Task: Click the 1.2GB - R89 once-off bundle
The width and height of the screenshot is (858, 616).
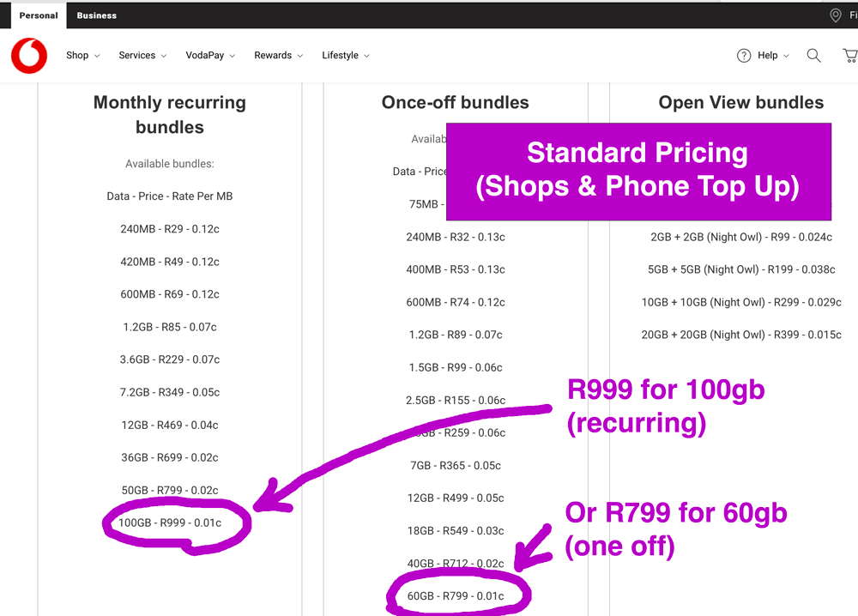Action: click(x=455, y=335)
